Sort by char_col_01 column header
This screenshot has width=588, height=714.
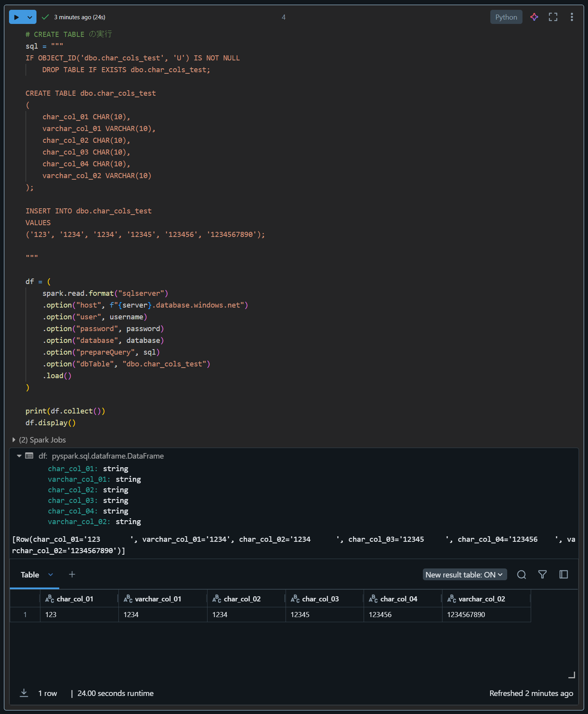click(x=79, y=599)
